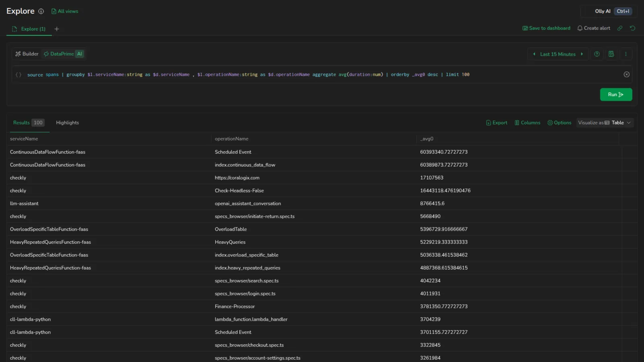Toggle the AI badge in query mode
This screenshot has width=644, height=362.
tap(80, 54)
